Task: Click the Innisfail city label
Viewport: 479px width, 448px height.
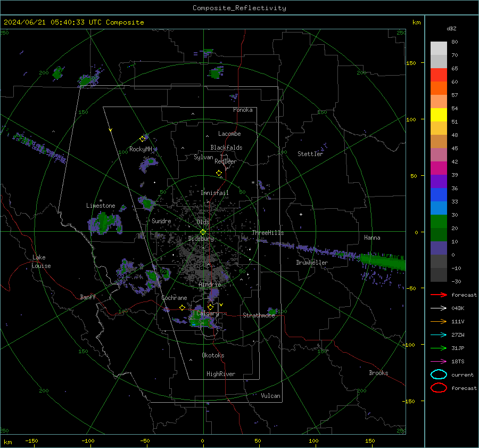Action: 214,193
